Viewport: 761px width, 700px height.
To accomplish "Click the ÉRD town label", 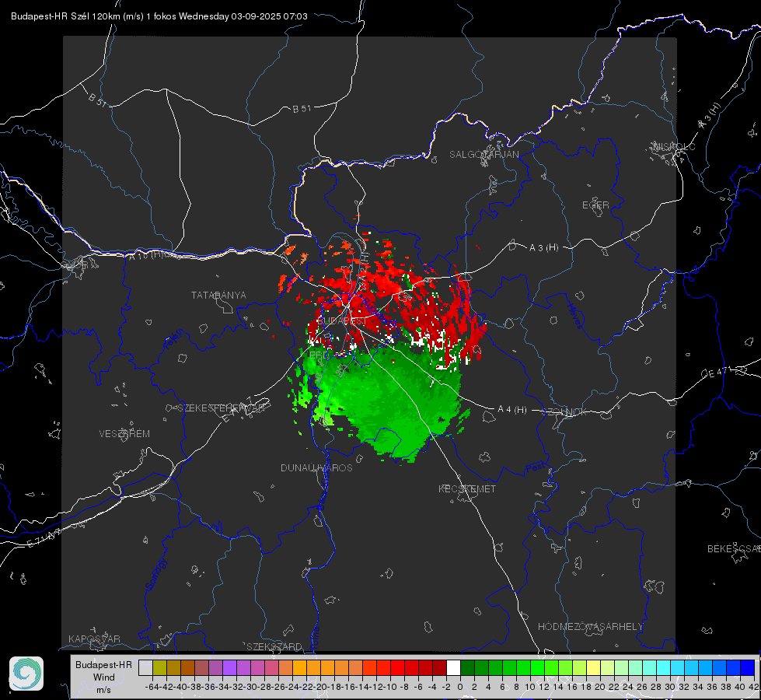I will click(x=319, y=355).
